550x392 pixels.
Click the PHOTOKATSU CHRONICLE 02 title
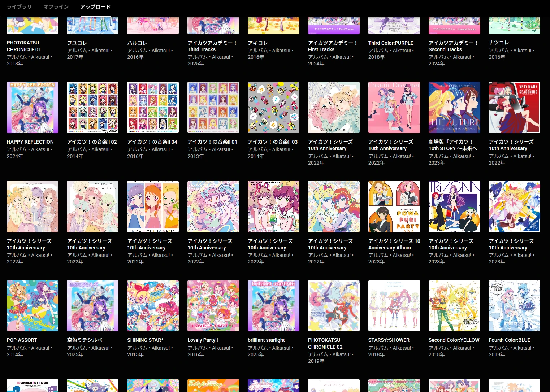tap(325, 343)
